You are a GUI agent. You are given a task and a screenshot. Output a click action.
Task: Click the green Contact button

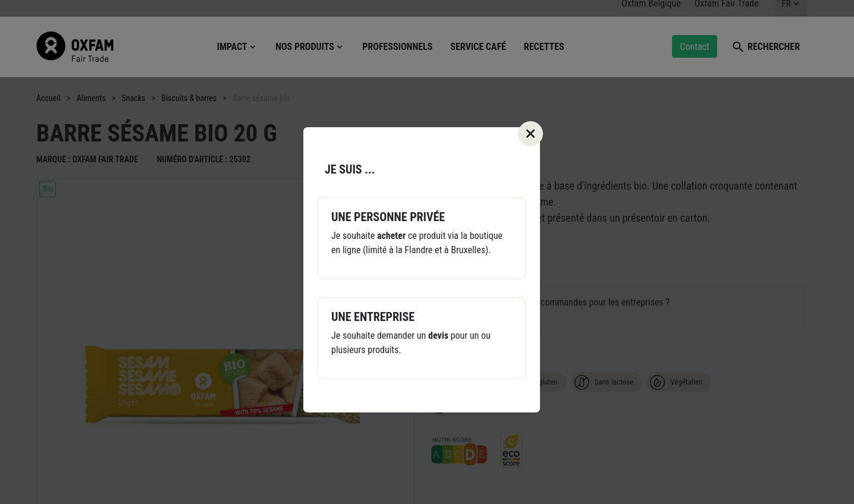(x=694, y=46)
